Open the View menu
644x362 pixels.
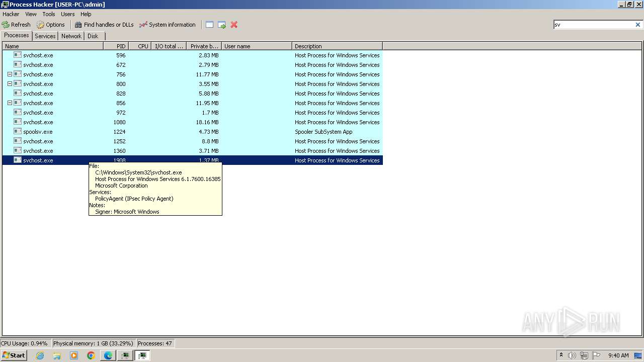(x=31, y=14)
